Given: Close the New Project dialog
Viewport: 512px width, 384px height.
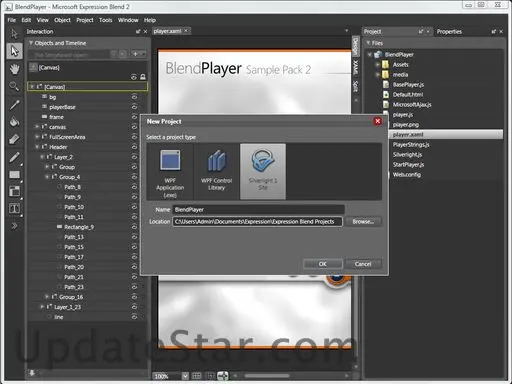Looking at the screenshot, I should [x=378, y=121].
